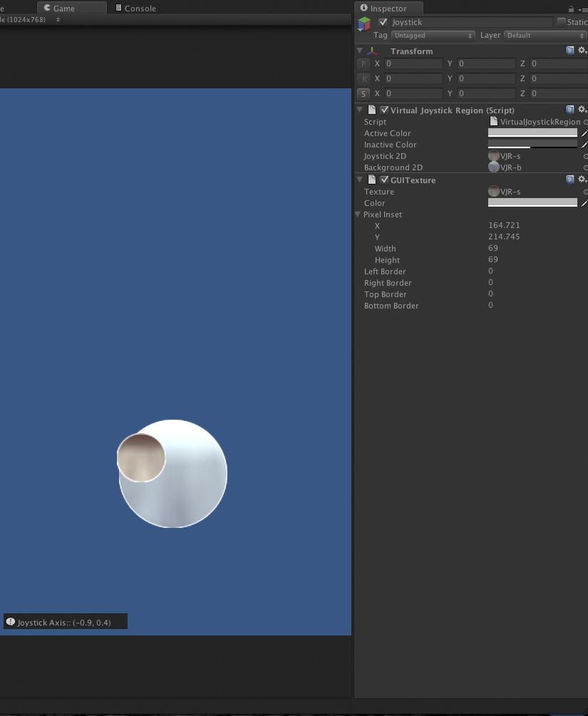Collapse the Virtual Joystick Region component
Screen dimensions: 588x716
(359, 110)
